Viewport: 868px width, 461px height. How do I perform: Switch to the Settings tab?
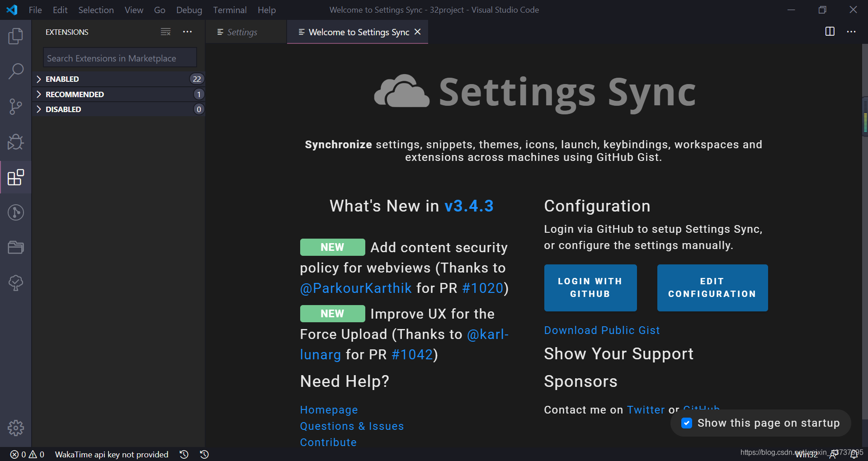(242, 32)
